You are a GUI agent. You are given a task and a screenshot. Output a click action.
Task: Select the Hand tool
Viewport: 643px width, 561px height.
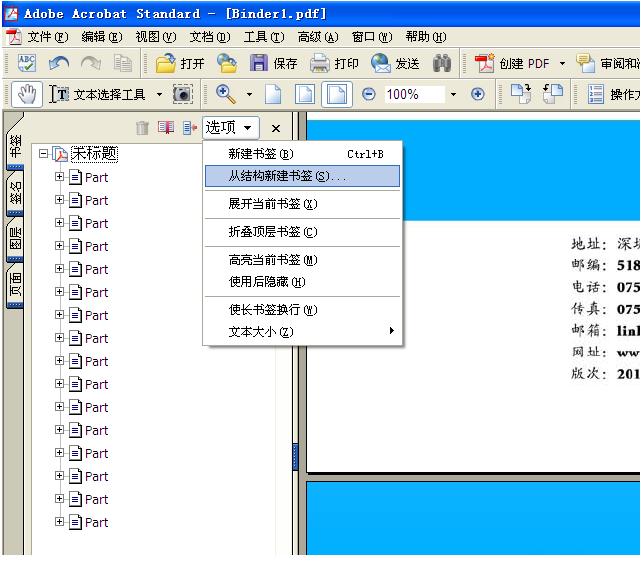27,94
